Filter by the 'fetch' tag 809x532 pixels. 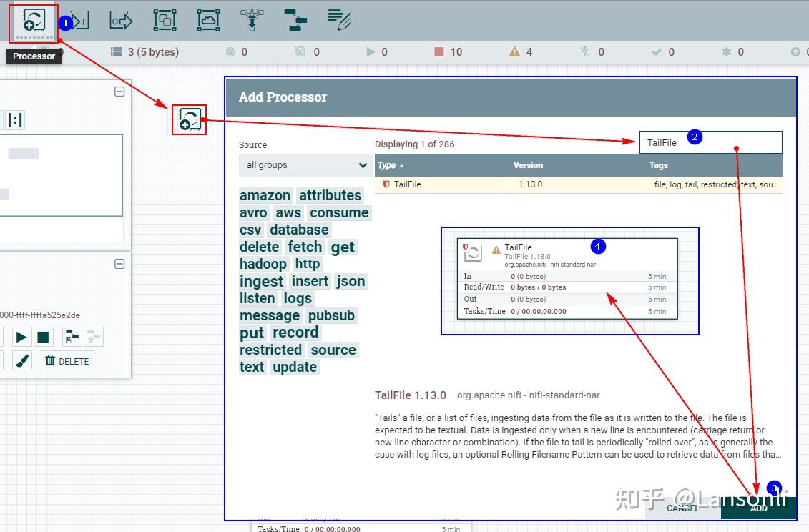click(305, 247)
